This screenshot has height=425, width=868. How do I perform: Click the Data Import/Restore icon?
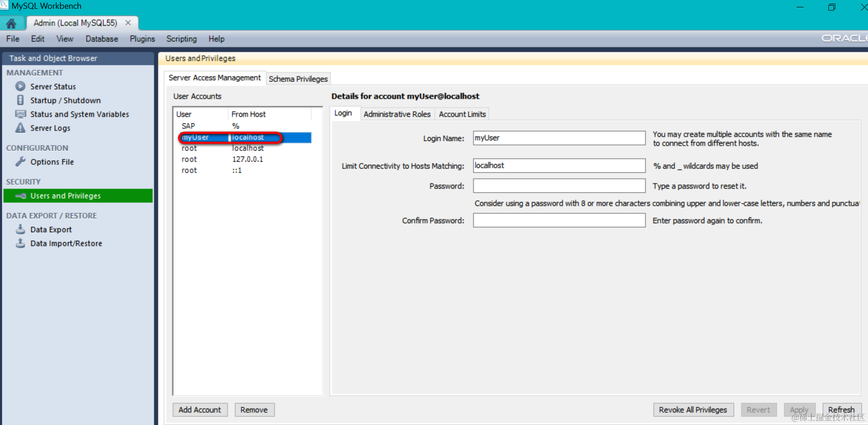tap(20, 243)
